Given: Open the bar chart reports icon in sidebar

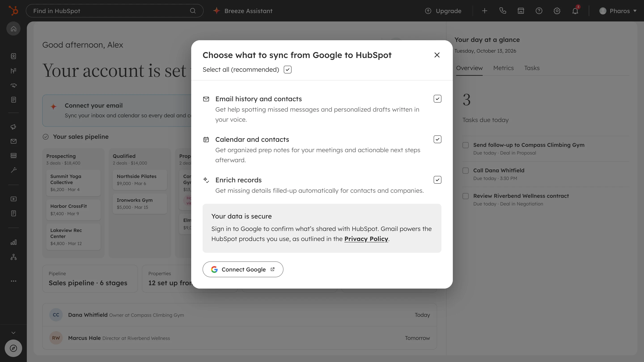Looking at the screenshot, I should point(13,242).
